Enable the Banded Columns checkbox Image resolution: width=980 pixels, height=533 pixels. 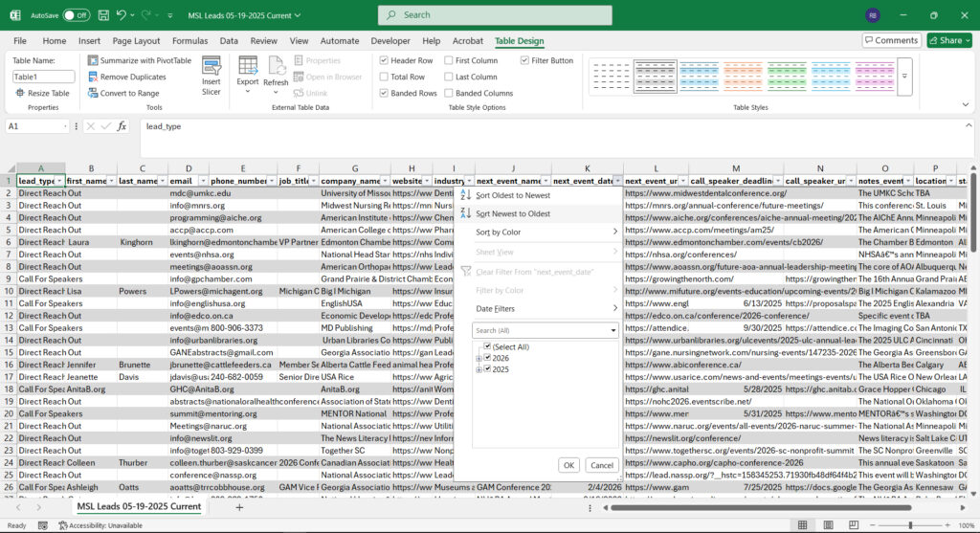tap(449, 93)
